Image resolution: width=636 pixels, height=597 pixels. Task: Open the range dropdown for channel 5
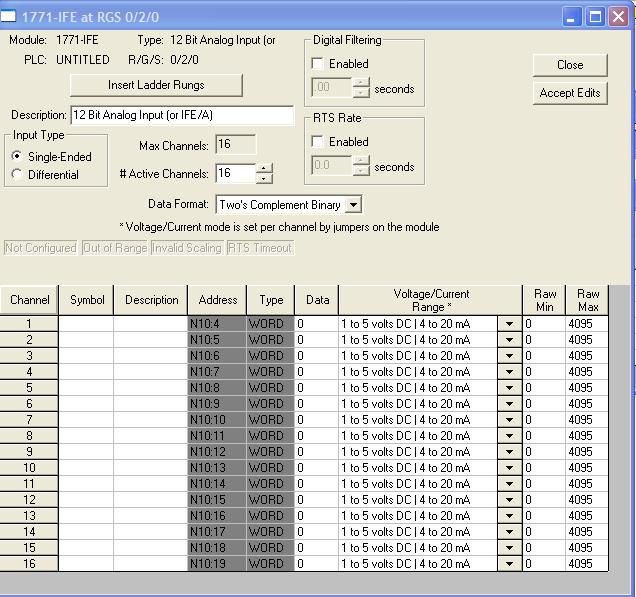509,388
